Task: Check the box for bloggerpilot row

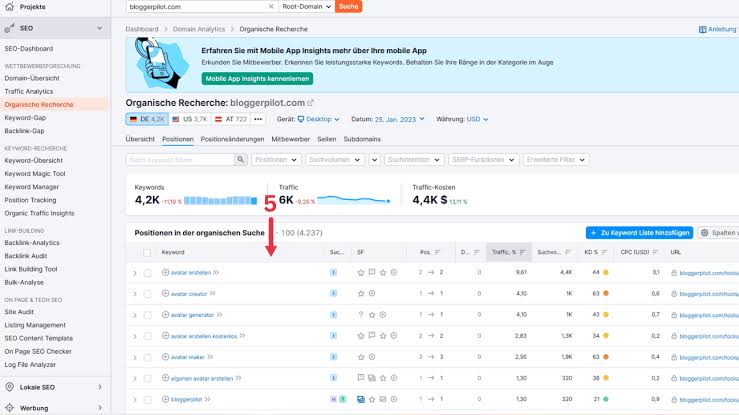Action: (148, 399)
